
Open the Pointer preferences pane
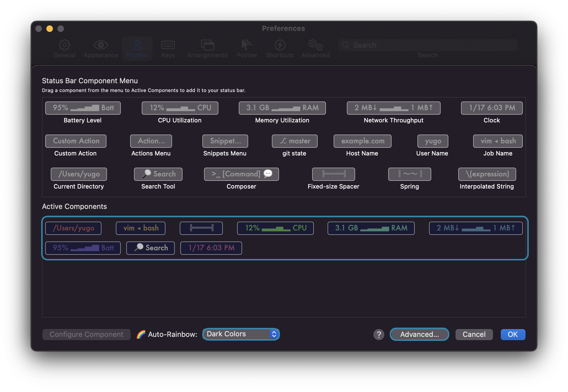tap(247, 49)
